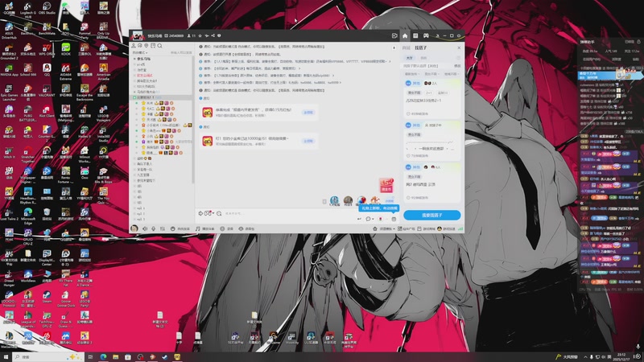Open Escape the Backrooms desktop shortcut
The height and width of the screenshot is (362, 644).
(x=85, y=92)
